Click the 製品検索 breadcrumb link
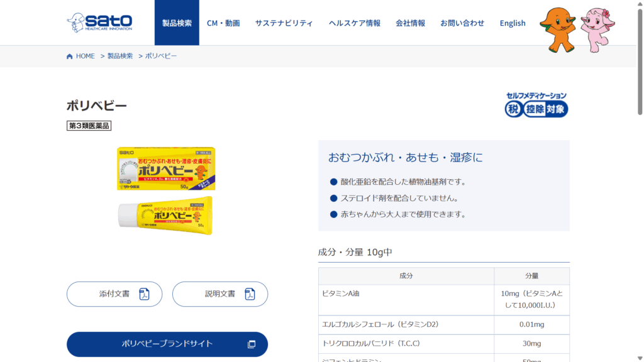Viewport: 644px width, 362px height. 120,56
